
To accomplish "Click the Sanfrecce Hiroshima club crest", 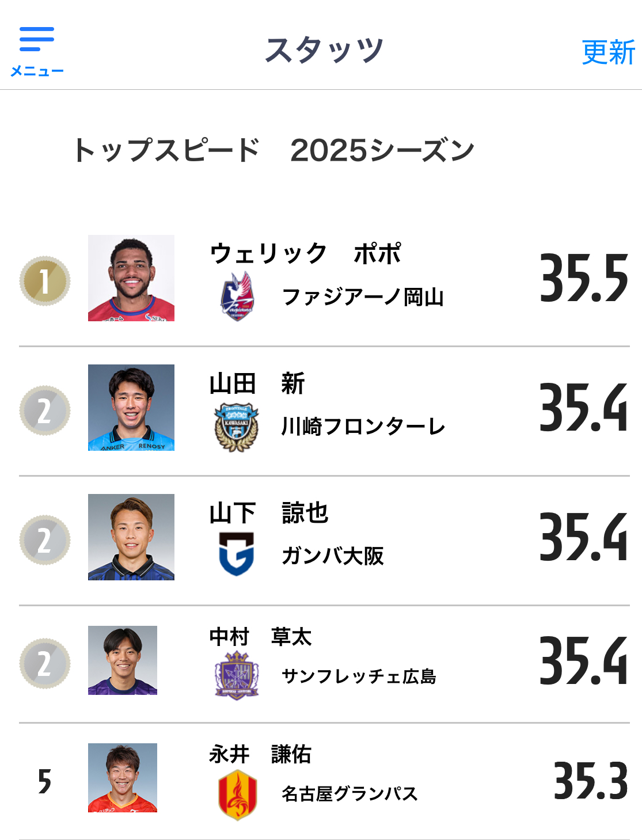I will click(x=237, y=675).
